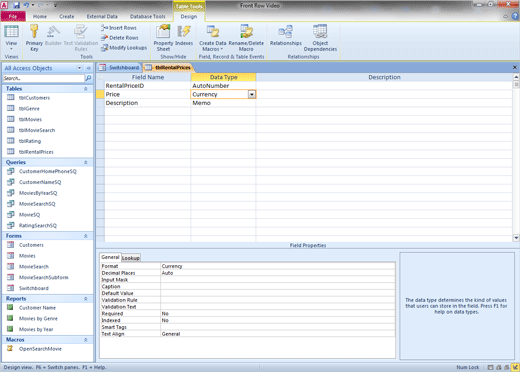The image size is (520, 372).
Task: Click the row selector for Price
Action: (100, 94)
